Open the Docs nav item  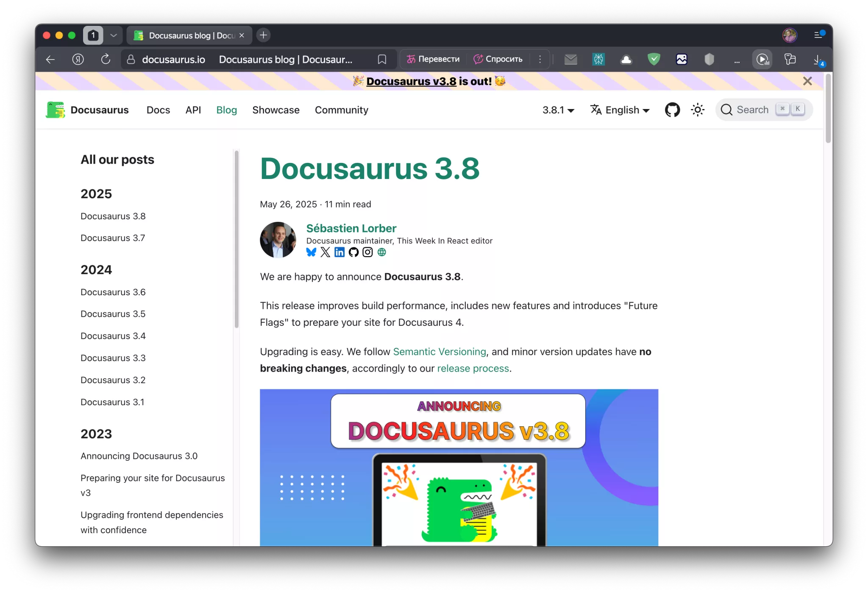pos(158,110)
